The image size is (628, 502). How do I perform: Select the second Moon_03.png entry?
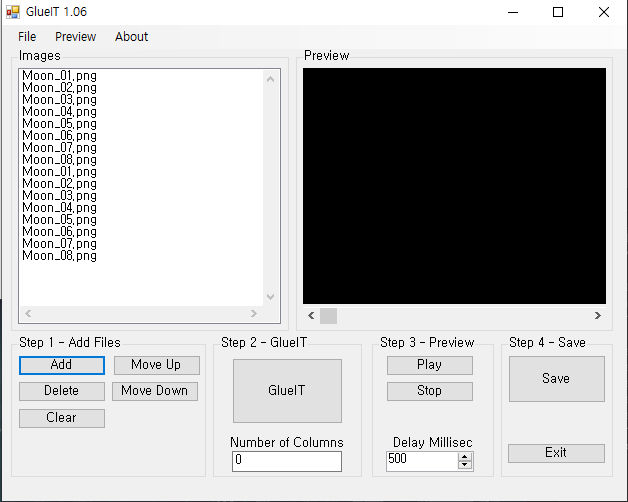pos(60,196)
